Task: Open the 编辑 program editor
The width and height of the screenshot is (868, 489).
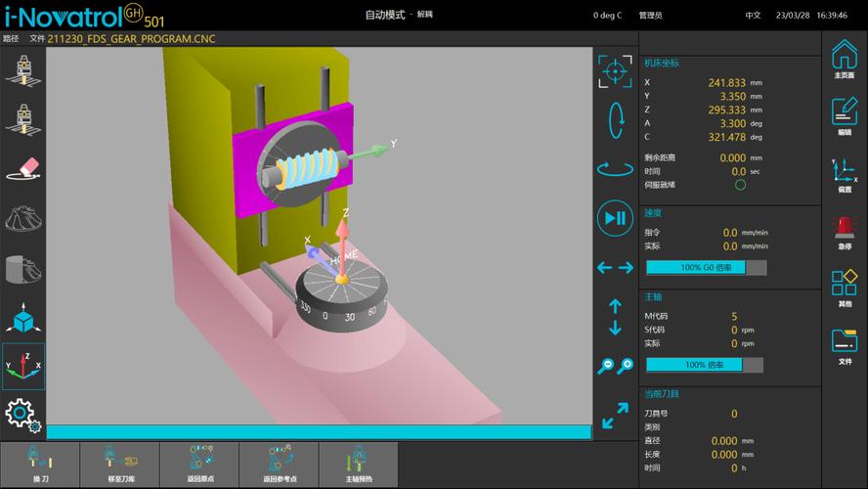Action: (x=845, y=116)
